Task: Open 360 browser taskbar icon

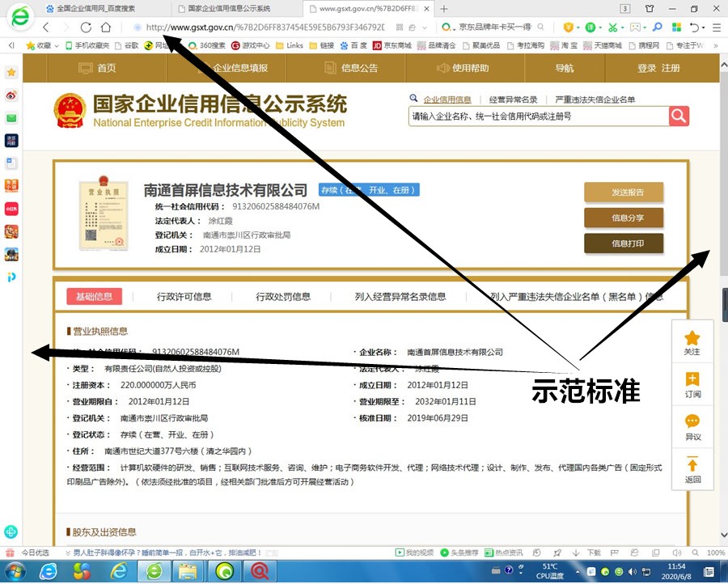Action: coord(154,572)
